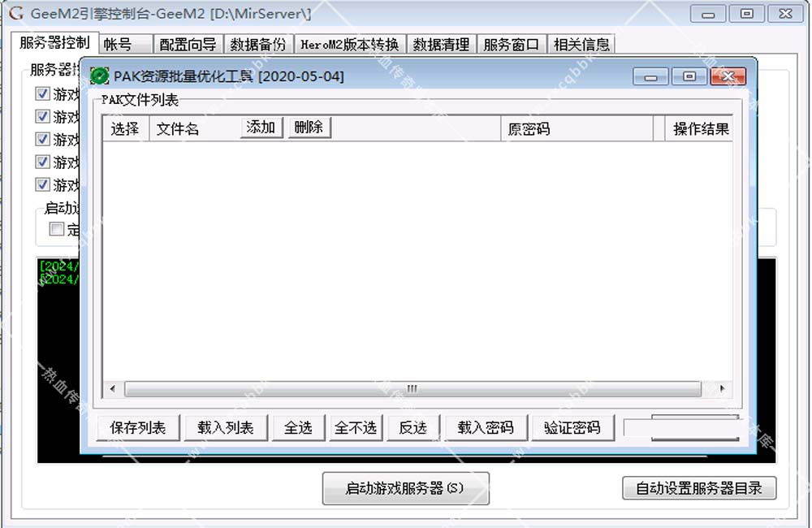This screenshot has width=812, height=528.
Task: Minimize the PAK资源批量优化工具 window
Action: [651, 77]
